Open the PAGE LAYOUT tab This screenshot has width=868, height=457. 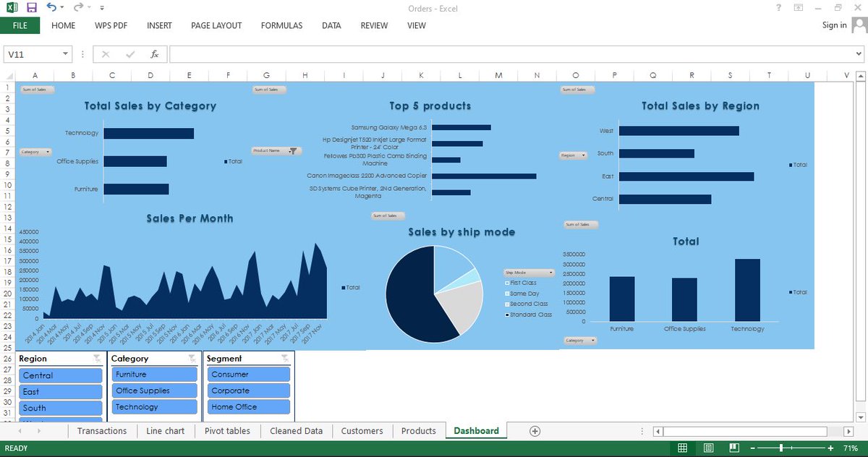point(216,25)
